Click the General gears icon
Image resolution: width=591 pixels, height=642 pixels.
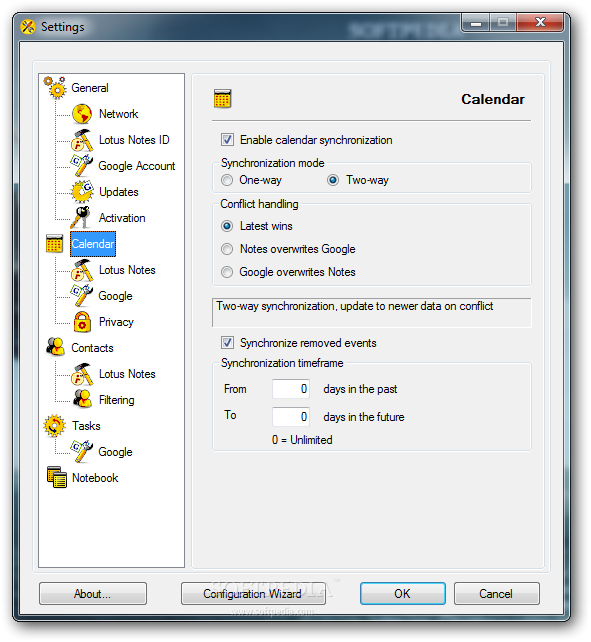[x=55, y=87]
